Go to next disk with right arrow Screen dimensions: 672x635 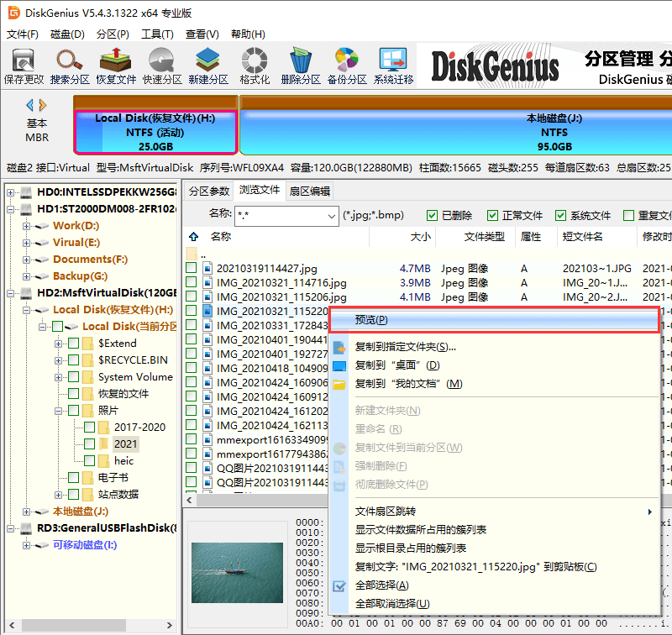point(43,105)
